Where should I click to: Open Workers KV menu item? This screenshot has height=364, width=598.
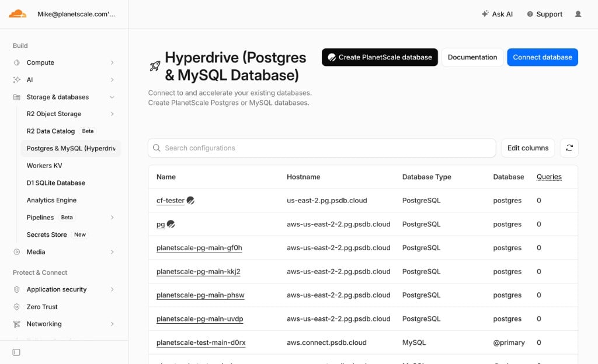click(x=44, y=166)
